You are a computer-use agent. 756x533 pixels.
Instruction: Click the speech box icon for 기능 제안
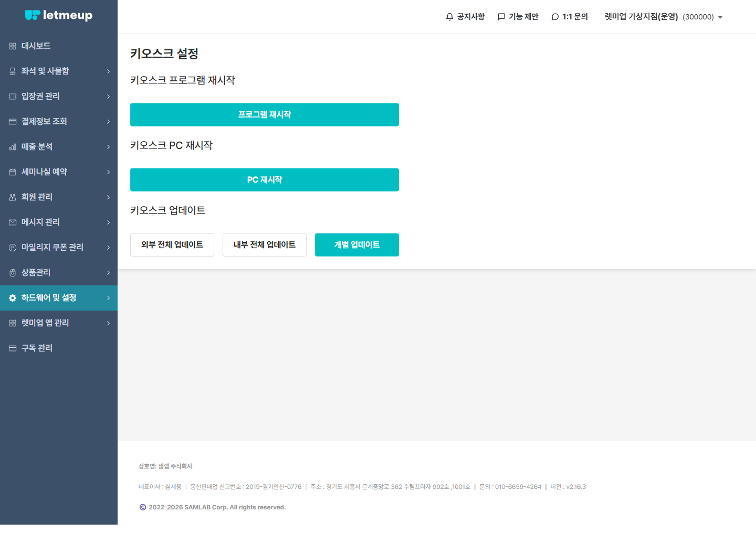pos(501,17)
